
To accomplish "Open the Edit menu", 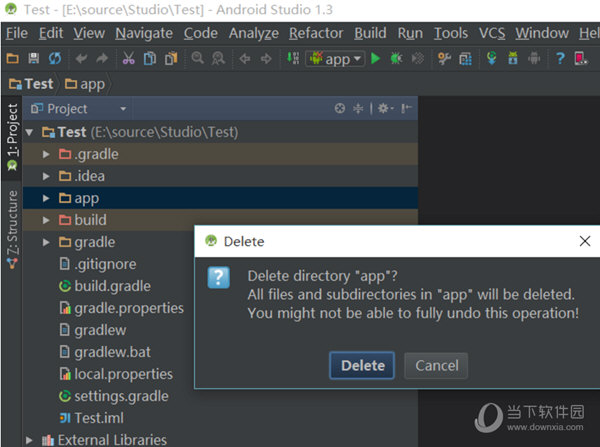I will pyautogui.click(x=51, y=33).
